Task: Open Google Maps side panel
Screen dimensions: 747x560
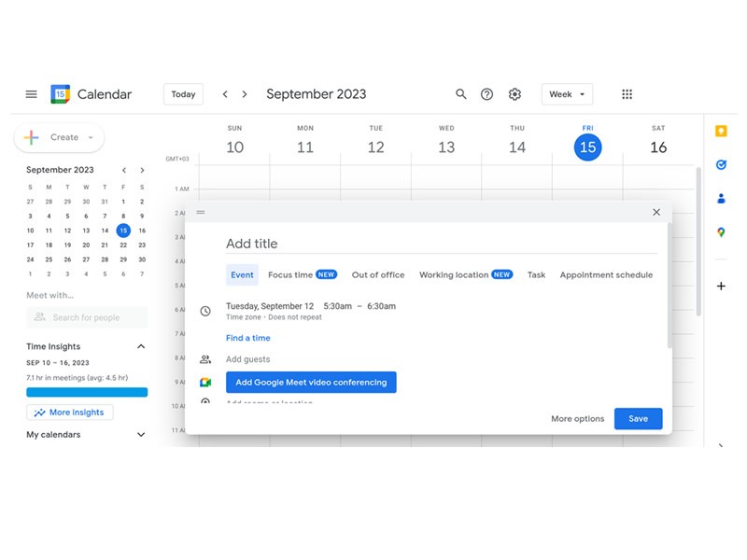Action: (x=721, y=231)
